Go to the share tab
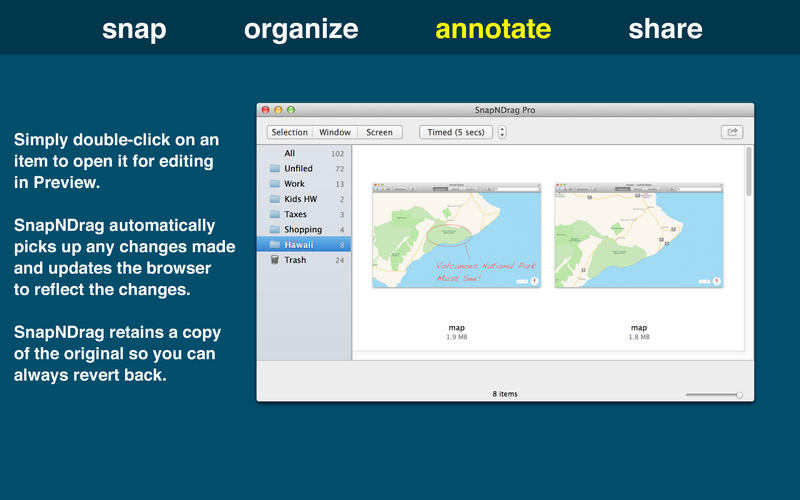Viewport: 800px width, 500px height. point(665,29)
